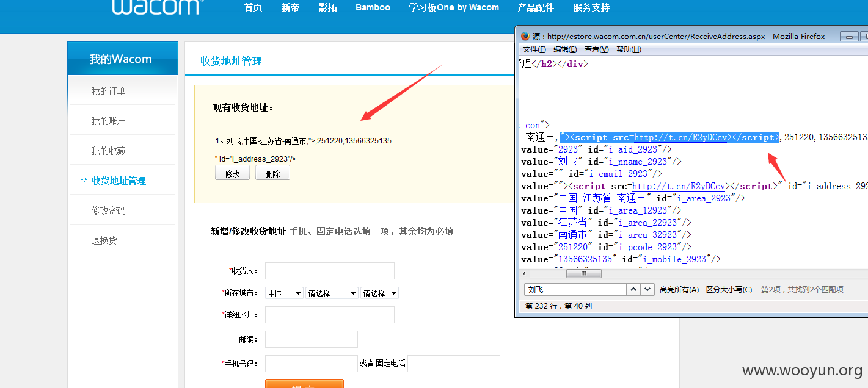Focus the 详细地址 input field
This screenshot has width=868, height=388.
[330, 315]
